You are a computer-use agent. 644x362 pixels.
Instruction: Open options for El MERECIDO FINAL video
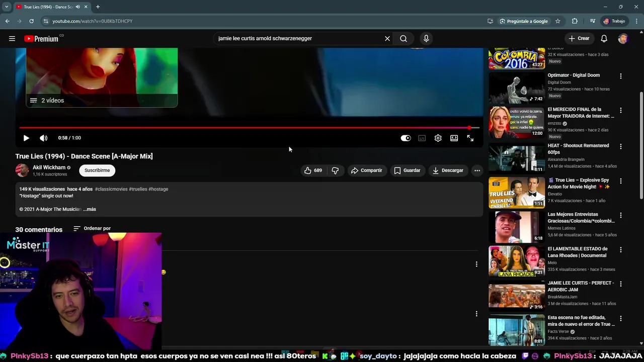pyautogui.click(x=621, y=110)
